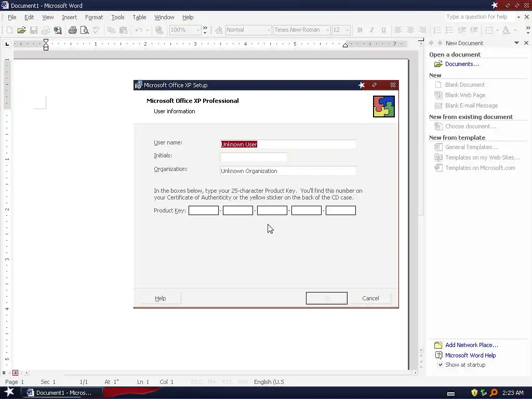Click the Copy toolbar icon
This screenshot has width=532, height=399.
pyautogui.click(x=111, y=30)
